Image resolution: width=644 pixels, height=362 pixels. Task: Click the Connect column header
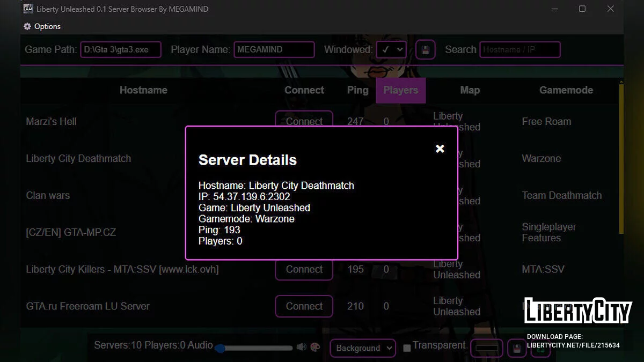pyautogui.click(x=304, y=90)
